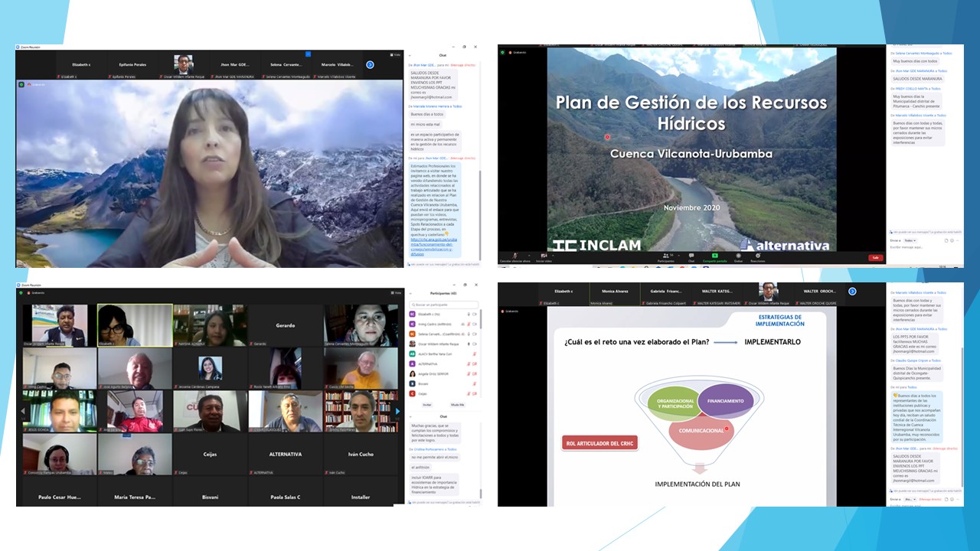
Task: Open Enviar a dropdown in Estrategias window chat
Action: [x=910, y=499]
